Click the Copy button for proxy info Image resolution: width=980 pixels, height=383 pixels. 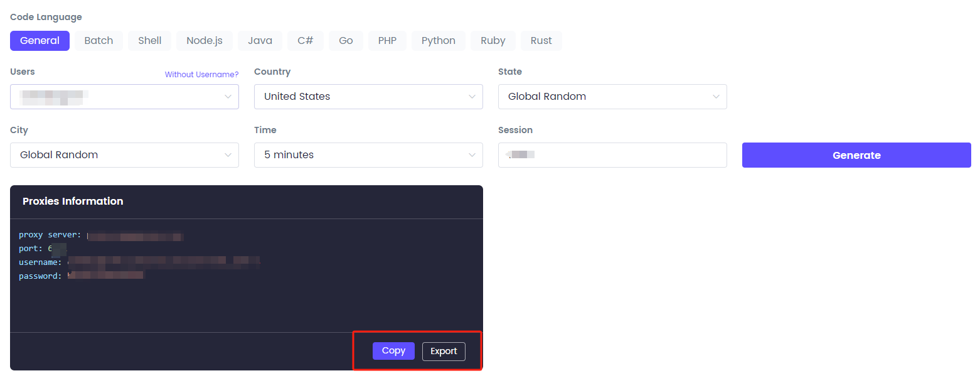(393, 351)
